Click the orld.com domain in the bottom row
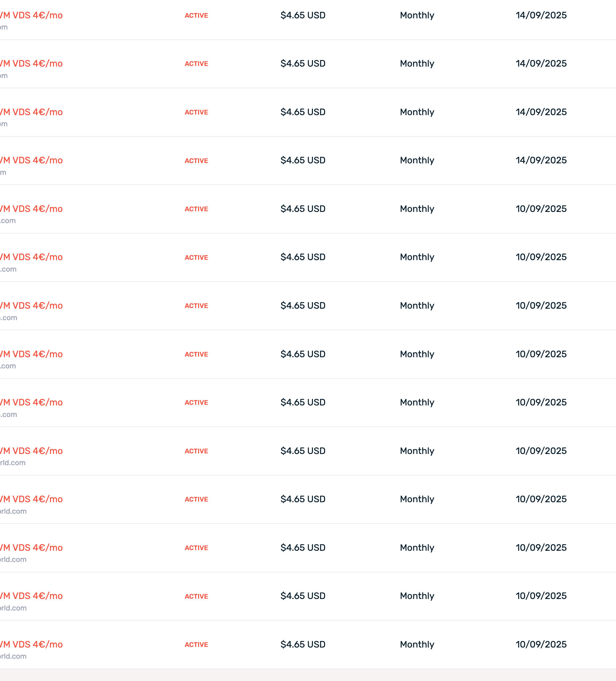This screenshot has width=616, height=681. tap(13, 656)
